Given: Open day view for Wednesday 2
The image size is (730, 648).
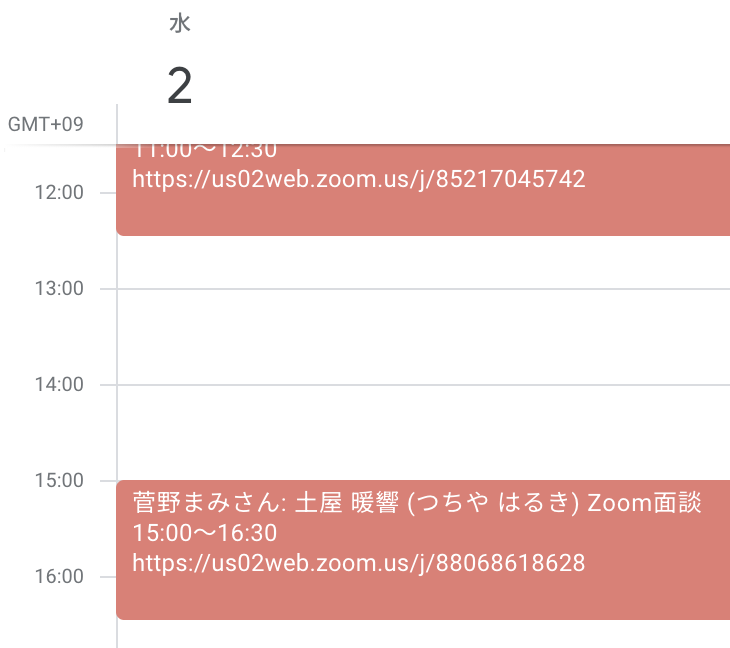Looking at the screenshot, I should click(179, 86).
